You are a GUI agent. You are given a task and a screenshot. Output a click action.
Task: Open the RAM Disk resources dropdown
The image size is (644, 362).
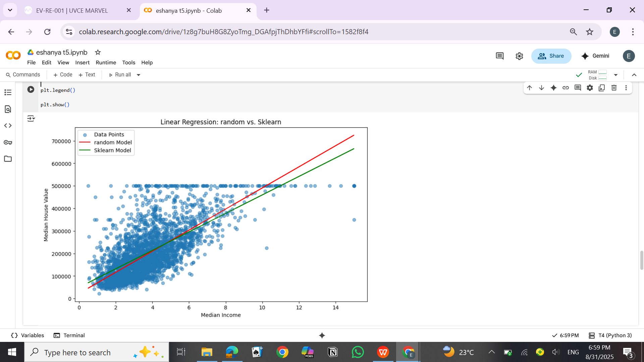(x=615, y=75)
